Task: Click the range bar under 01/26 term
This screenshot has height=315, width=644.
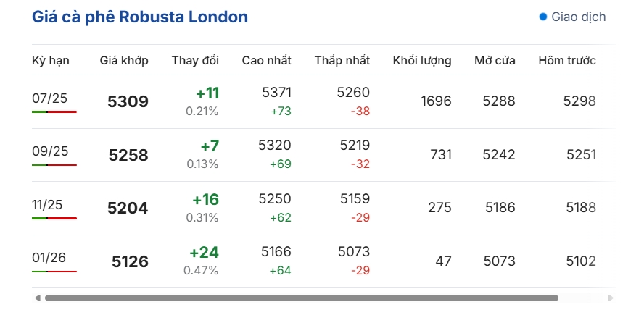Action: click(54, 272)
